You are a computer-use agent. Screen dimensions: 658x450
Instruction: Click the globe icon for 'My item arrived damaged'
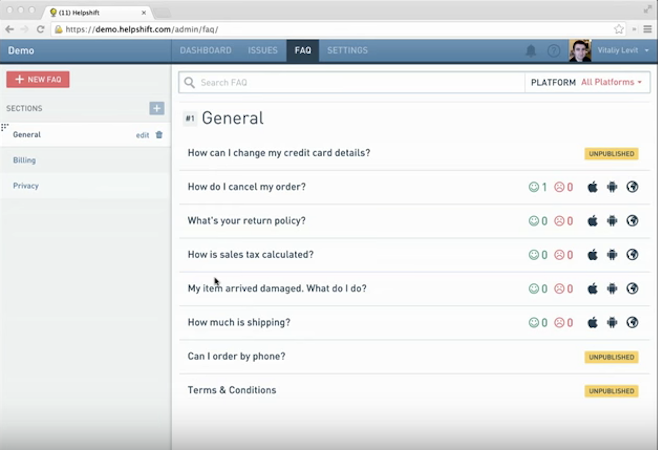(x=632, y=289)
